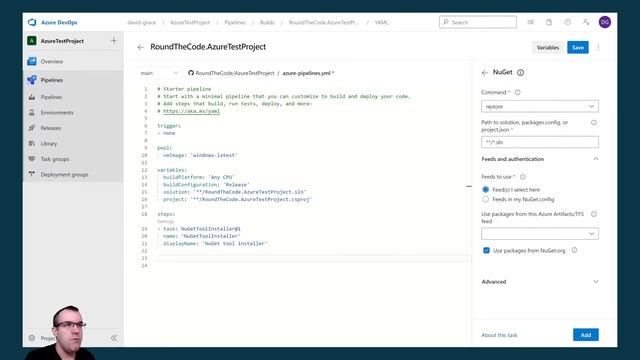Click 'task: NuGetToolInstaller@1' line

tap(199, 229)
